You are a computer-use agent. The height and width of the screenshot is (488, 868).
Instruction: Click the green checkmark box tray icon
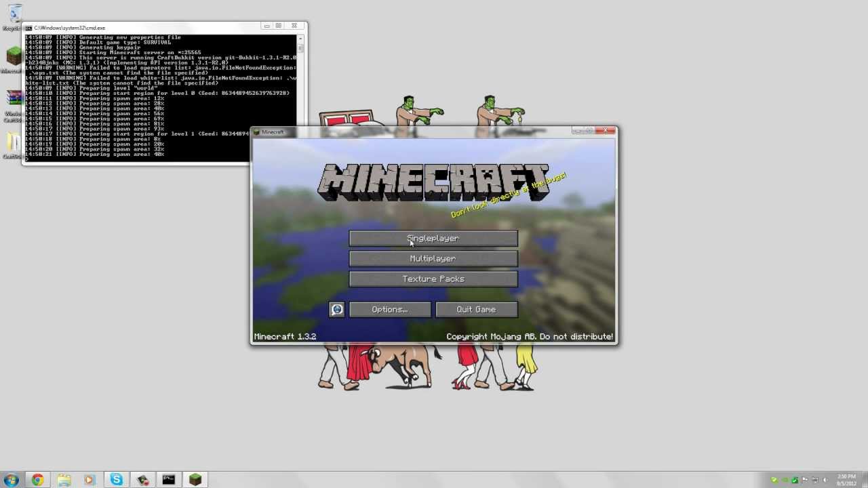point(795,480)
